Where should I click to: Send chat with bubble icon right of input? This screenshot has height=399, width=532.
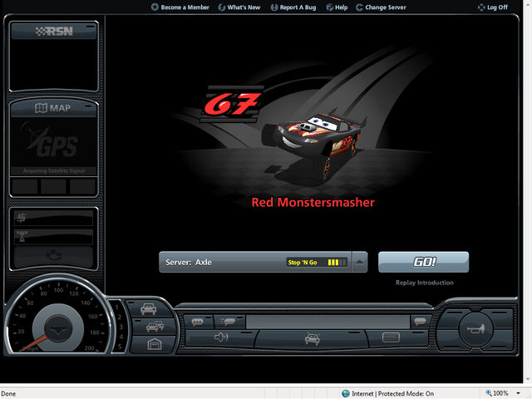pyautogui.click(x=420, y=322)
